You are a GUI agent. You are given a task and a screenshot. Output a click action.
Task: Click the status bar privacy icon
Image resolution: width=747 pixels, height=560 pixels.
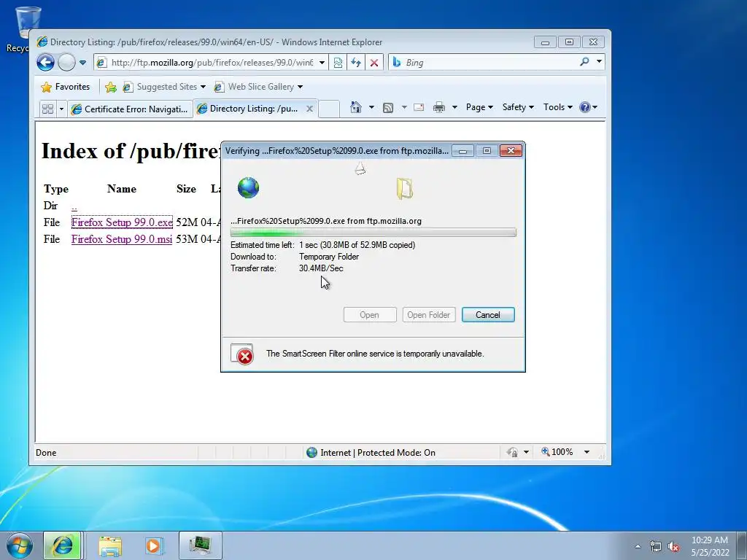click(x=513, y=452)
